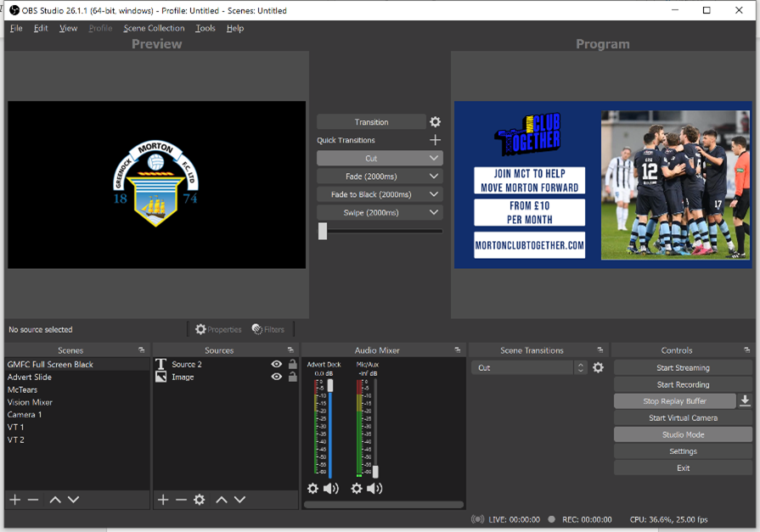
Task: Step transition selector arrows beside Cut
Action: point(581,367)
